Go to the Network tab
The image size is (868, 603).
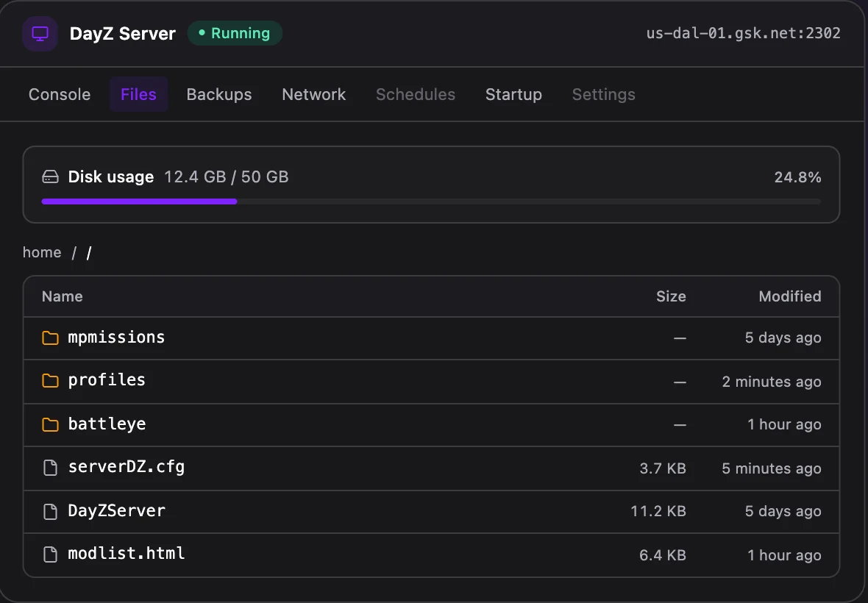(314, 95)
